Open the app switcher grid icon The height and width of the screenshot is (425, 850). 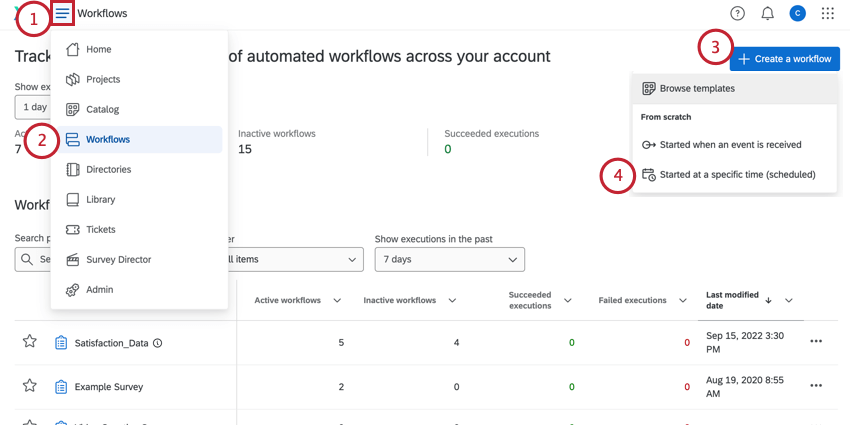(827, 14)
